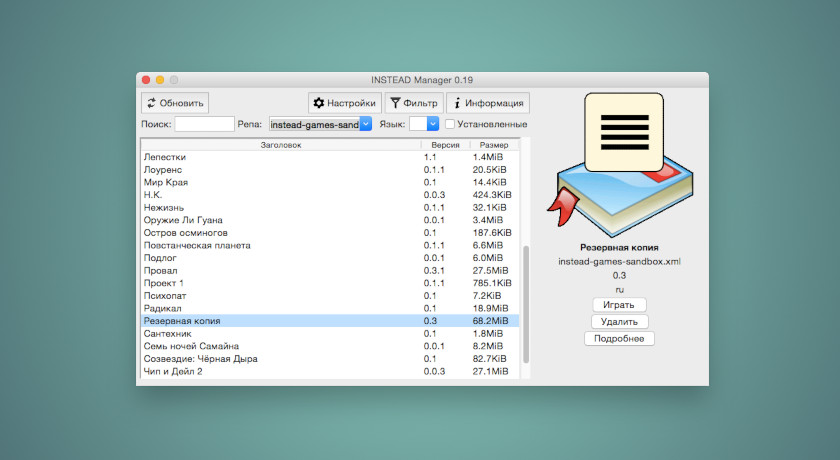Image resolution: width=840 pixels, height=460 pixels.
Task: Show Информация info panel
Action: coord(487,102)
